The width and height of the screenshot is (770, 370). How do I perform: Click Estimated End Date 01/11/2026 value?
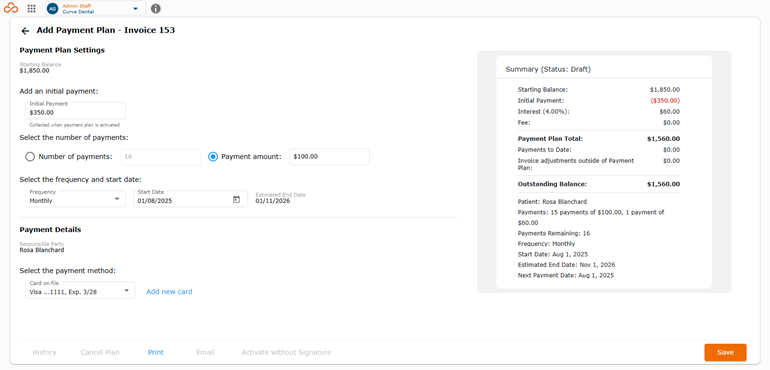click(x=273, y=200)
